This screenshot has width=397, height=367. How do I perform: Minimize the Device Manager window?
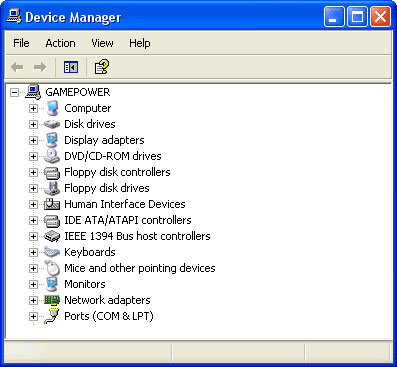tap(334, 16)
